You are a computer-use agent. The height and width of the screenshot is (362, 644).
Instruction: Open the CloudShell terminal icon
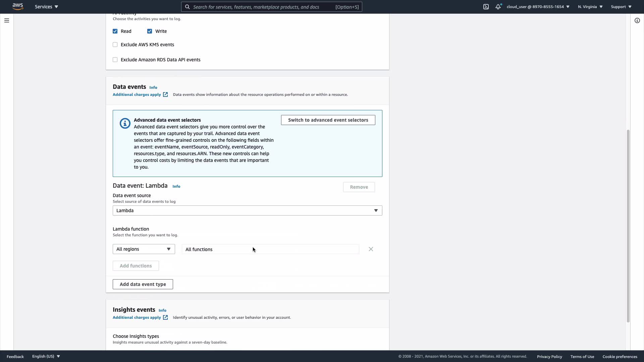point(486,7)
